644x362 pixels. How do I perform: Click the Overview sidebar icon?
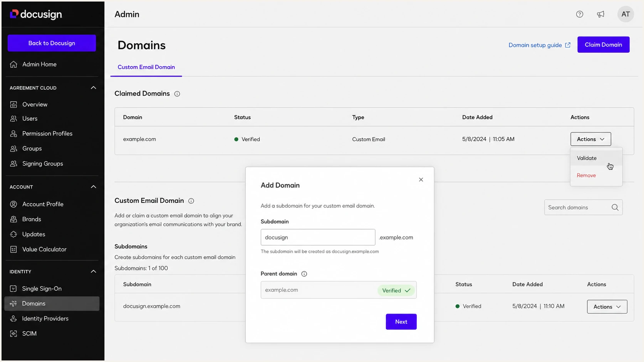(13, 104)
